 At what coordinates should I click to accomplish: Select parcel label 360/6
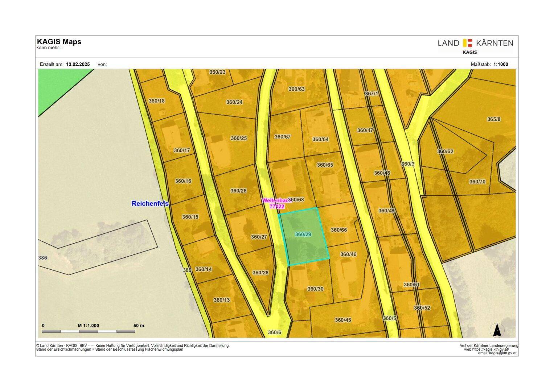coord(275,332)
